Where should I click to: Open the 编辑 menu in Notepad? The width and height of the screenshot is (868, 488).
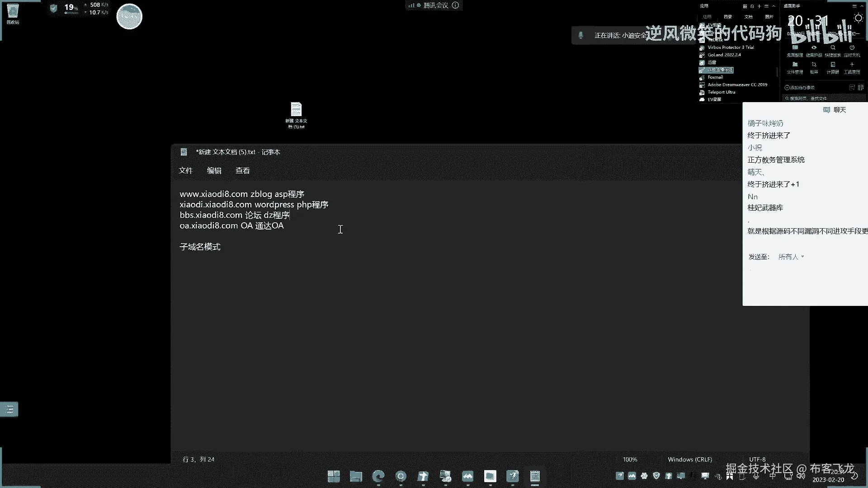[214, 170]
